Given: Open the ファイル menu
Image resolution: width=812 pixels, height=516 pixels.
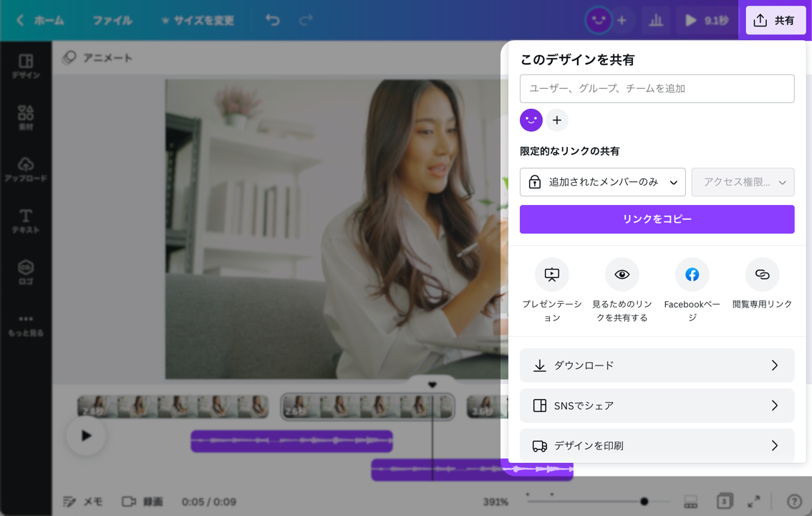Looking at the screenshot, I should point(112,20).
